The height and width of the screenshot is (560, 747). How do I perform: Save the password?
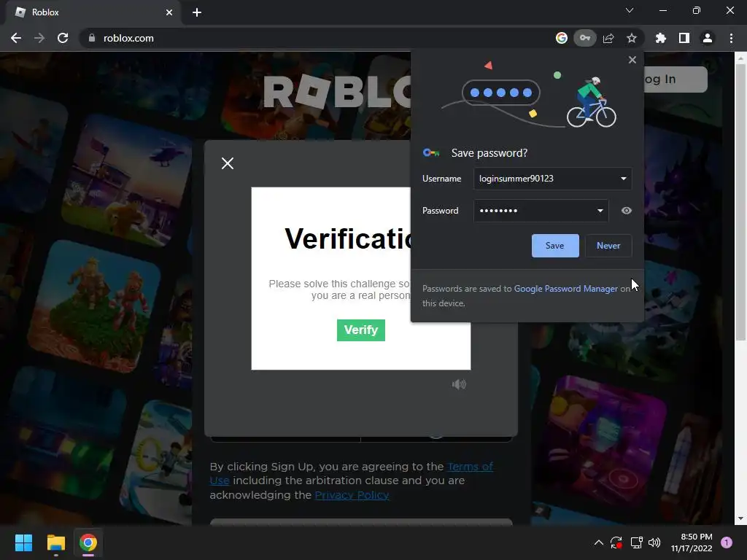tap(555, 246)
